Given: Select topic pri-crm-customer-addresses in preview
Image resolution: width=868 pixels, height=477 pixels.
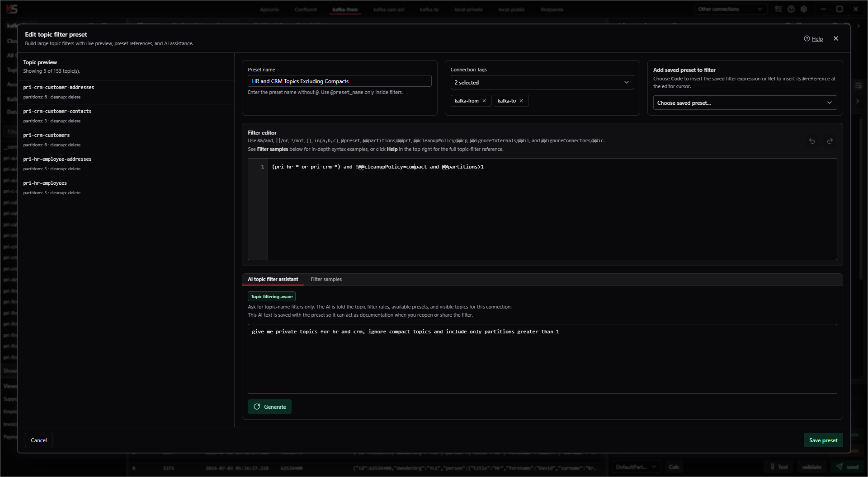Looking at the screenshot, I should (x=126, y=92).
